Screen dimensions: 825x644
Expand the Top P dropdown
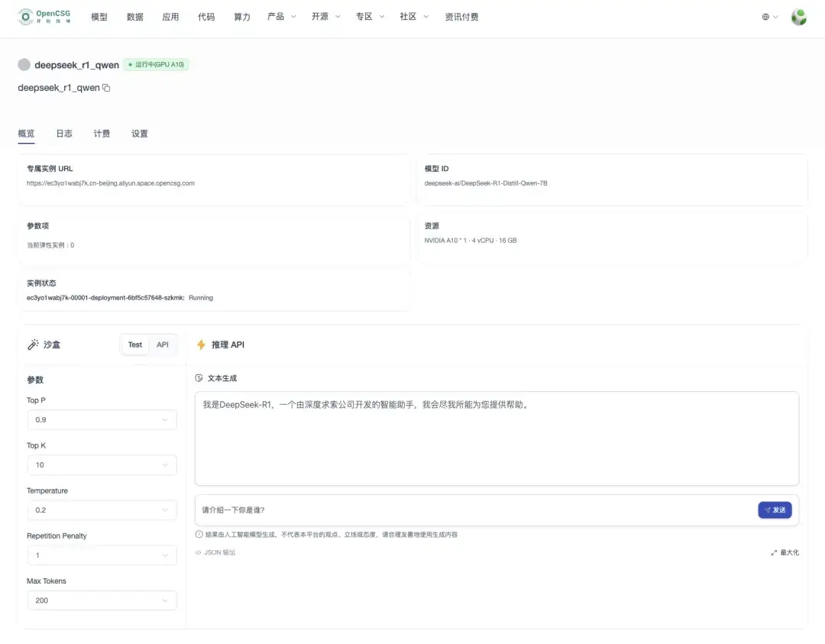(x=102, y=420)
